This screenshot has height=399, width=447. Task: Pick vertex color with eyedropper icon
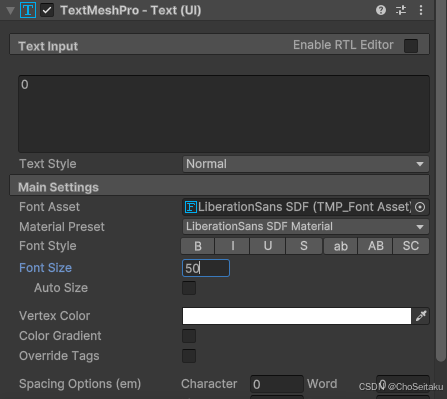(421, 316)
